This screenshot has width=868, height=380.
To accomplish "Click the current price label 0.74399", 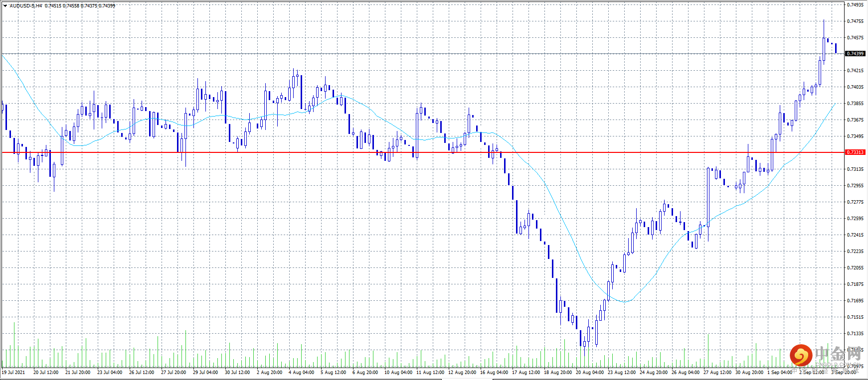I will pyautogui.click(x=856, y=54).
